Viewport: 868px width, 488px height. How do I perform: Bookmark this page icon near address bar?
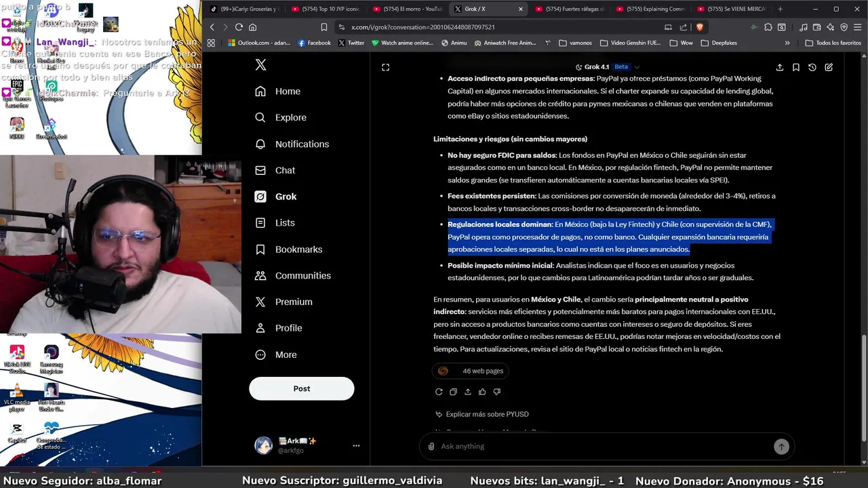[x=323, y=27]
